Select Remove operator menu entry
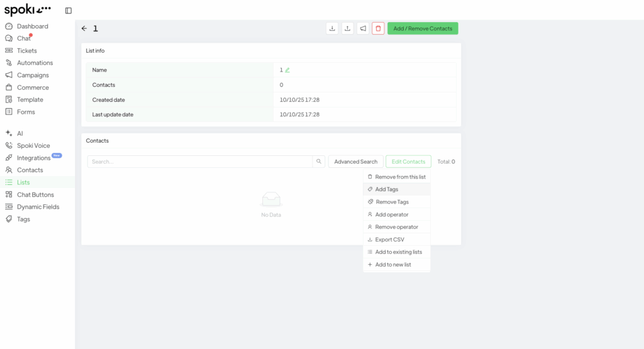Screen dimensions: 644x349 [396, 227]
